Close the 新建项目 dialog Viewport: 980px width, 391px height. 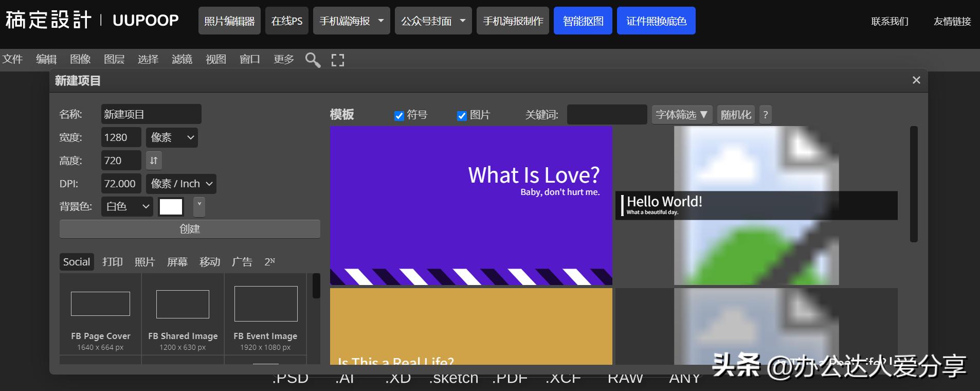tap(916, 80)
